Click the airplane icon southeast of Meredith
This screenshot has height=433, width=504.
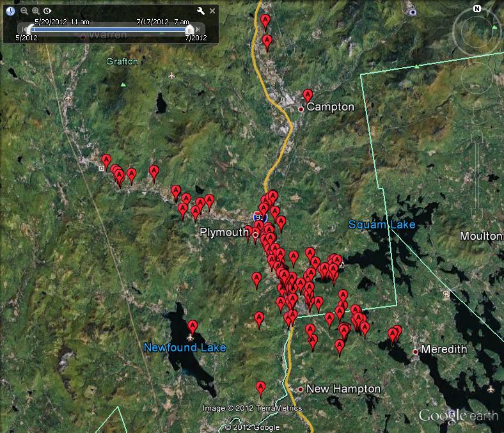coord(491,390)
